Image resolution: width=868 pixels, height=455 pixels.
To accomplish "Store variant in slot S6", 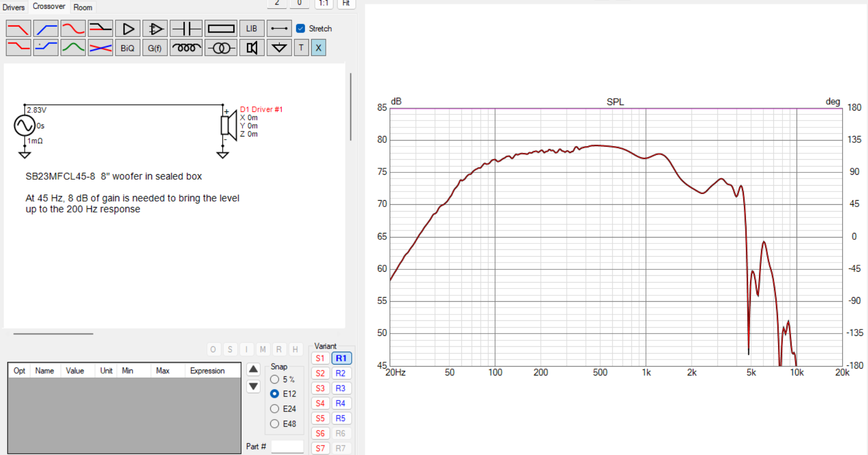I will tap(320, 433).
